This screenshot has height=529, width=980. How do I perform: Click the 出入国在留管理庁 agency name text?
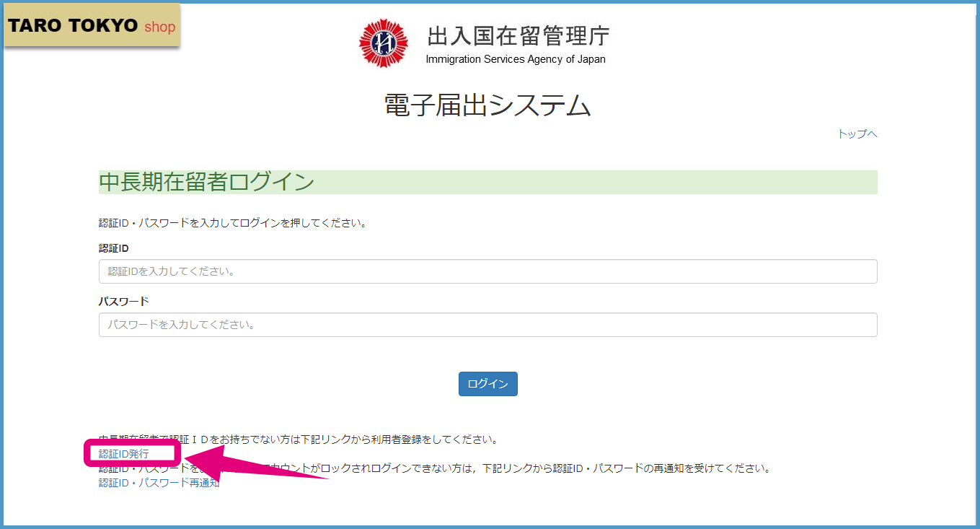coord(518,36)
